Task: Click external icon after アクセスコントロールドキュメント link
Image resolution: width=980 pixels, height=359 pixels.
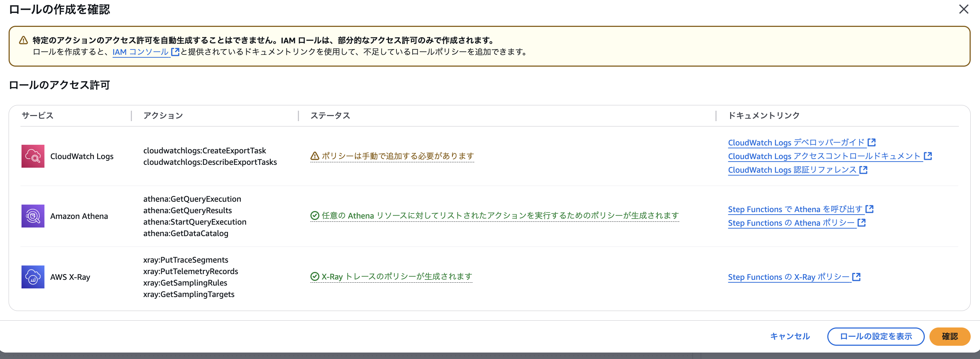Action: 928,156
